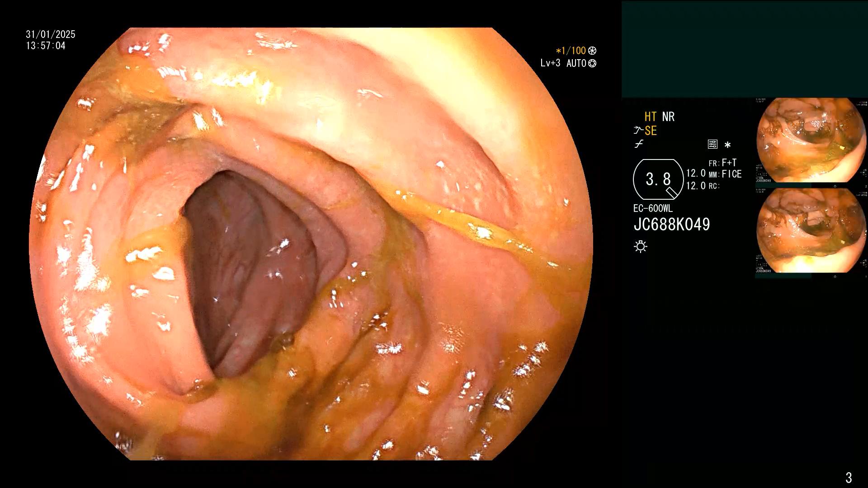Image resolution: width=868 pixels, height=488 pixels.
Task: Click the structure emphasis curve icon before SE
Action: point(638,131)
